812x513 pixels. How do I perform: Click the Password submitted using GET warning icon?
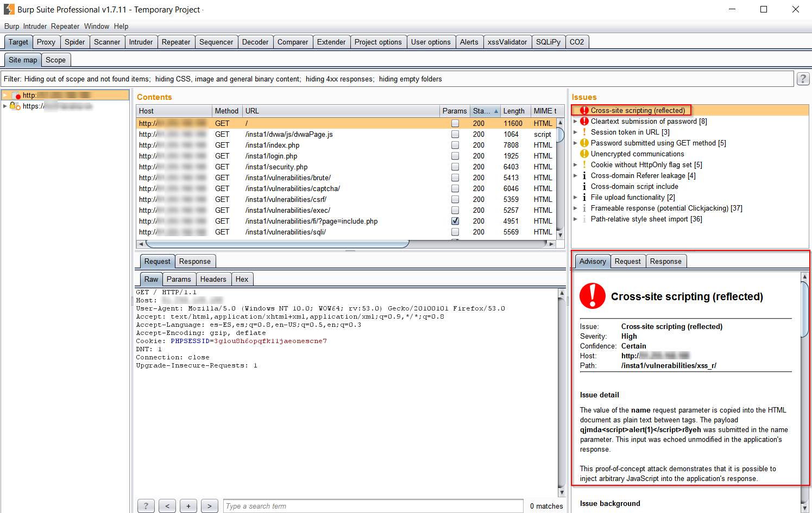click(584, 143)
